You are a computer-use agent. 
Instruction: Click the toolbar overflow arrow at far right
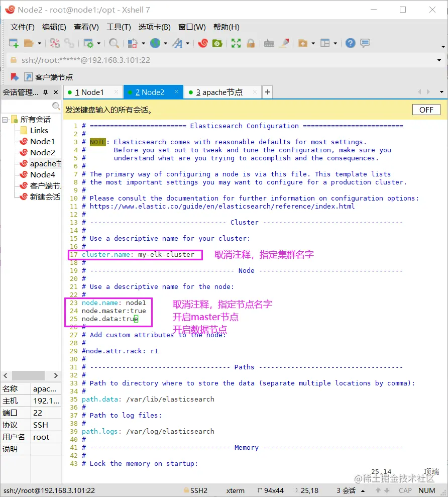pos(443,47)
